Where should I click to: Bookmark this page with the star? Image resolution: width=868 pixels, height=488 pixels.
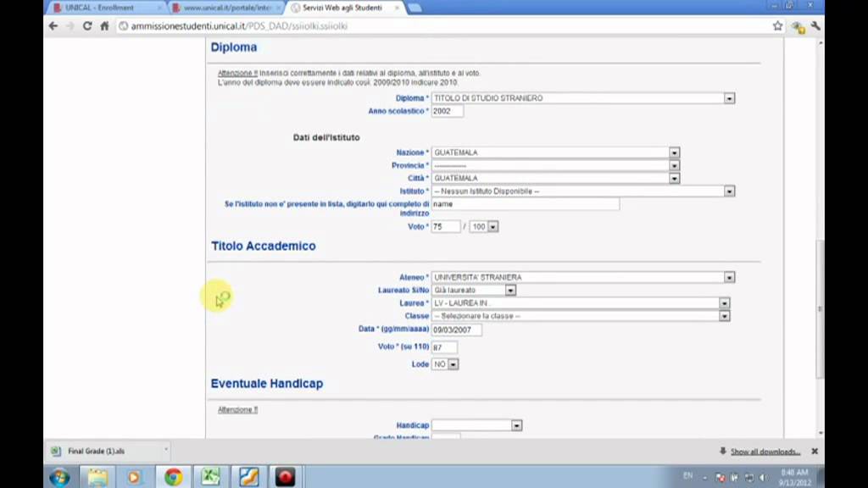point(777,26)
